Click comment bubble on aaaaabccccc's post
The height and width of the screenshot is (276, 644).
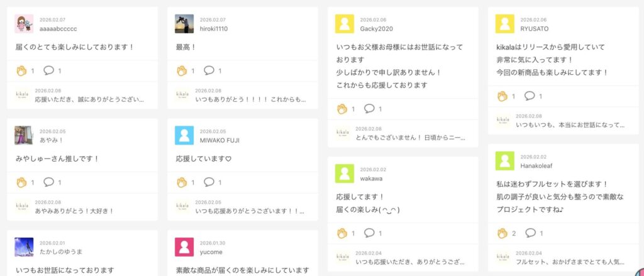coord(48,70)
